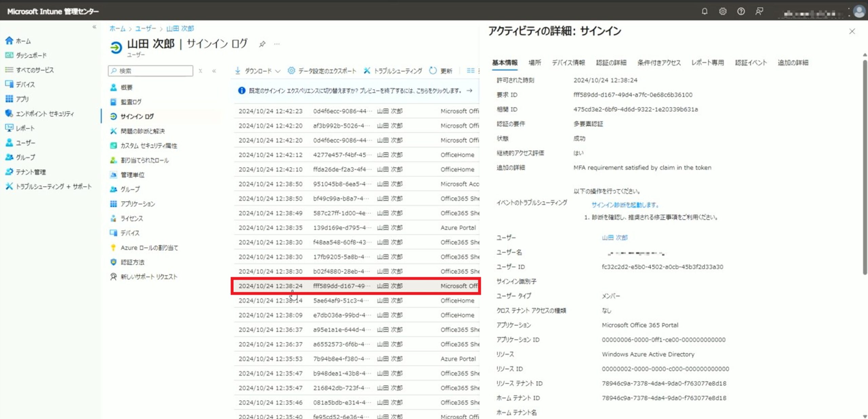Open 新しいサポート リクエスト in user menu
The height and width of the screenshot is (419, 868).
click(144, 277)
